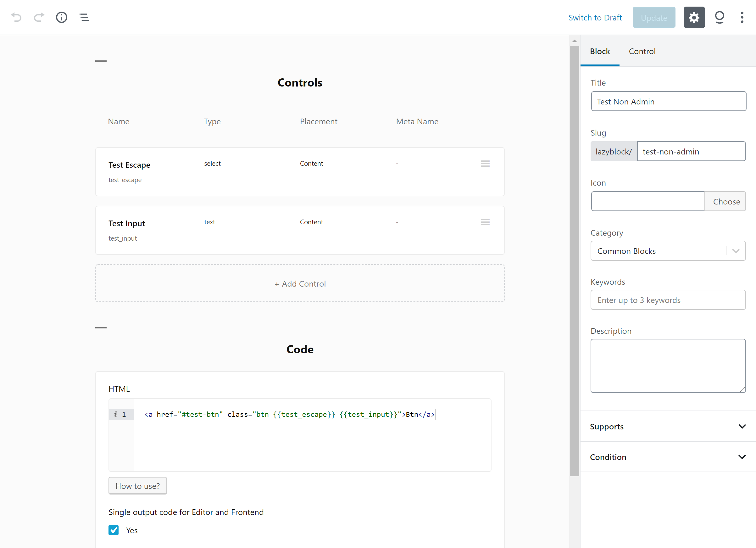Click the How to use button
Viewport: 756px width, 548px height.
tap(137, 486)
